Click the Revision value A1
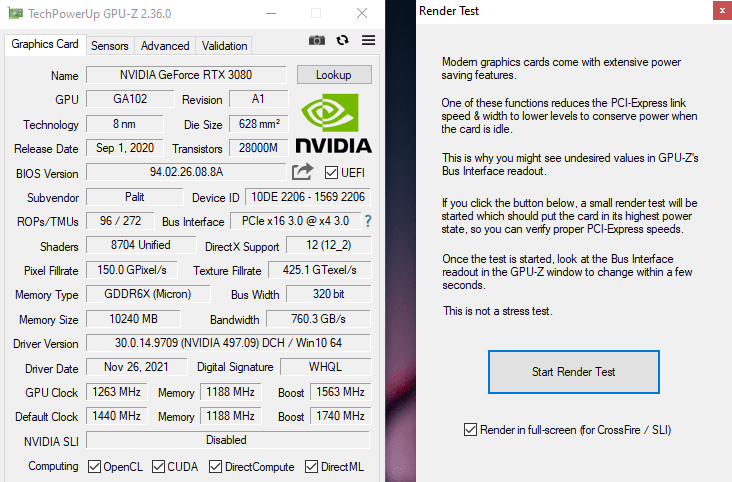 pos(258,99)
